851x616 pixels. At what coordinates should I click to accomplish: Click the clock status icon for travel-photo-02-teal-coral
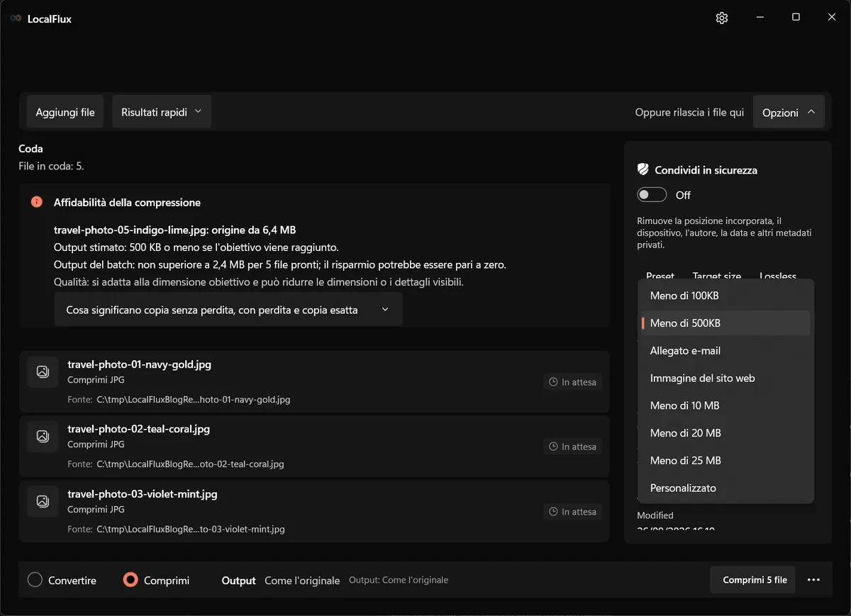pos(554,447)
